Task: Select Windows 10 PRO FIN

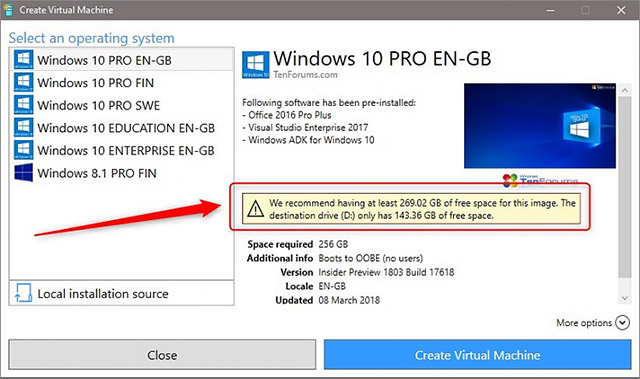Action: (x=122, y=82)
